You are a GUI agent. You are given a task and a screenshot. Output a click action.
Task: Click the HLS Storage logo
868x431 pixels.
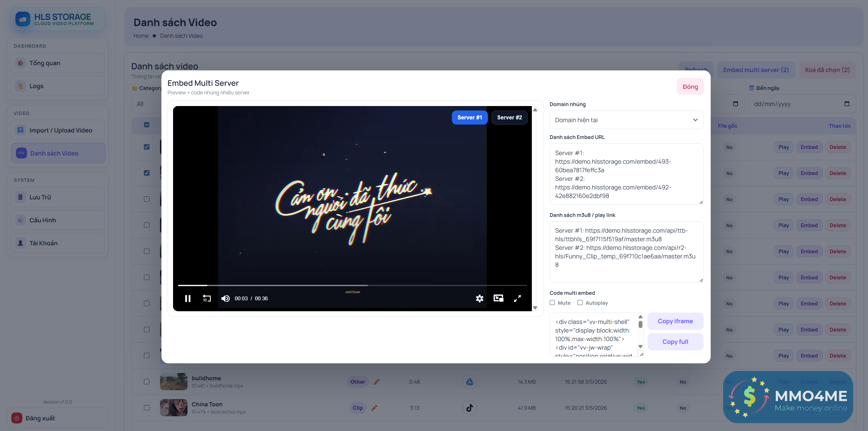coord(57,19)
